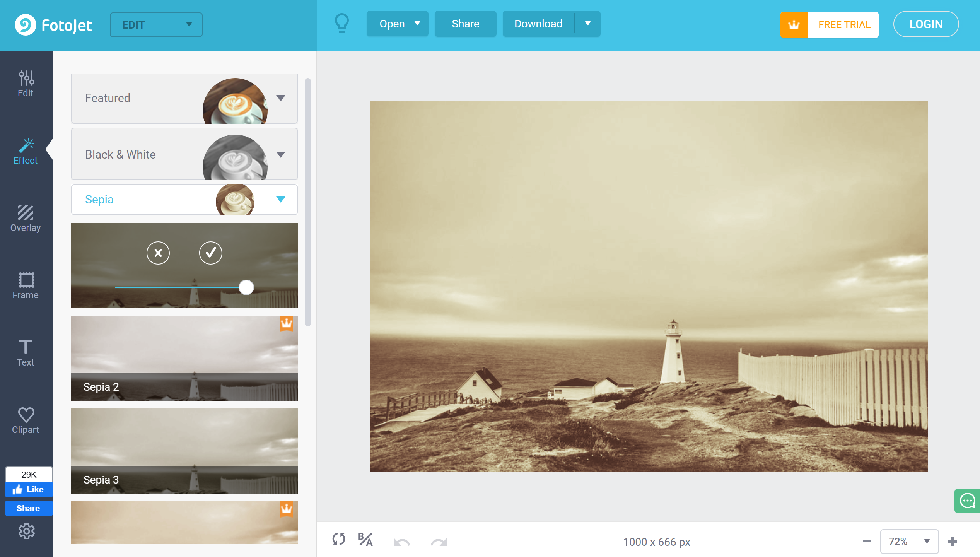The height and width of the screenshot is (557, 980).
Task: Open the settings gear at bottom left
Action: click(26, 531)
